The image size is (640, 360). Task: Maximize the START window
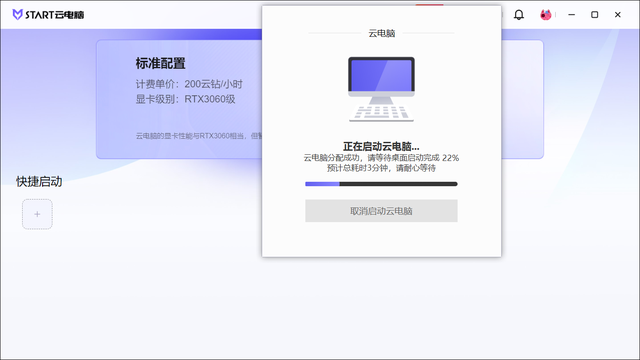[x=595, y=15]
